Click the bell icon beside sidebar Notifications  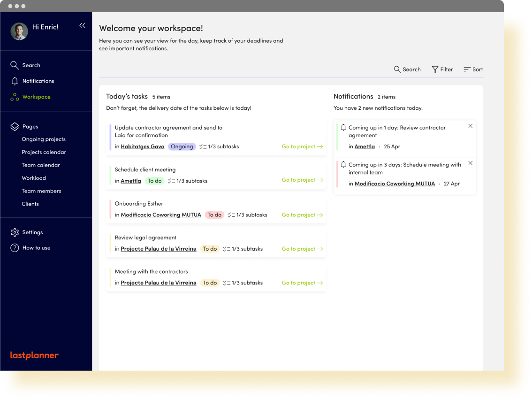pyautogui.click(x=15, y=81)
